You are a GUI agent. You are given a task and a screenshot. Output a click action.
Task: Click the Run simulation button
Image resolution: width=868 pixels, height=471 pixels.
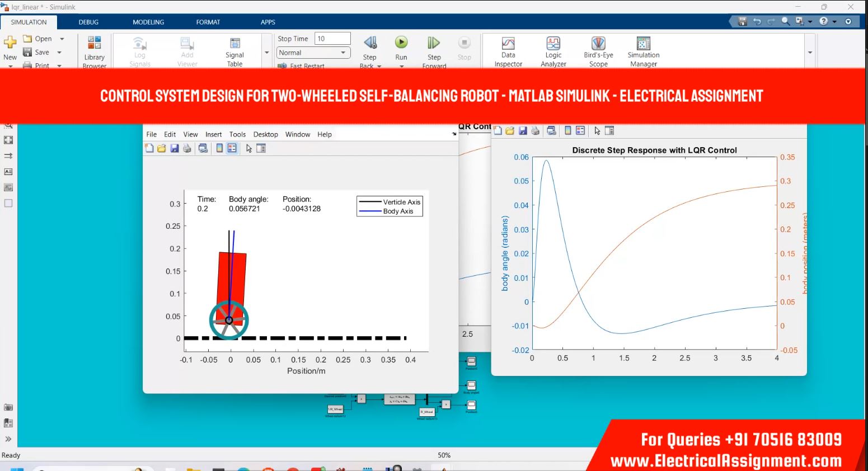click(x=401, y=43)
